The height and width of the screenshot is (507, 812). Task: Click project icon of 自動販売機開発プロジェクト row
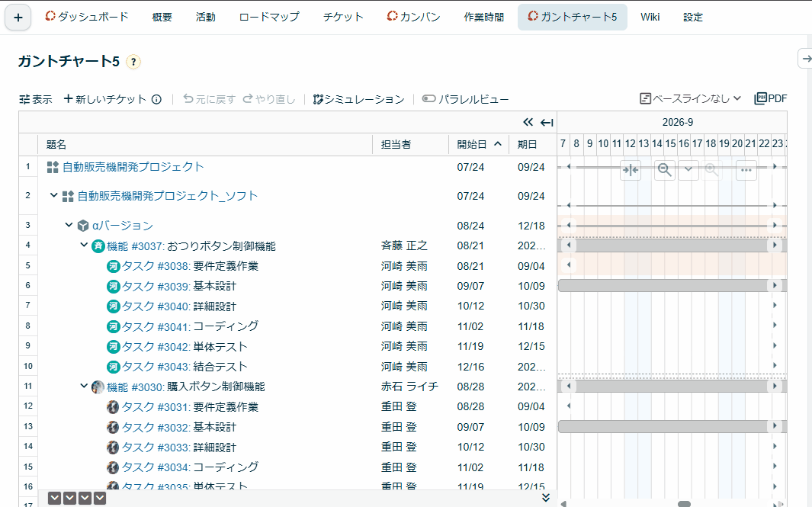(x=53, y=167)
